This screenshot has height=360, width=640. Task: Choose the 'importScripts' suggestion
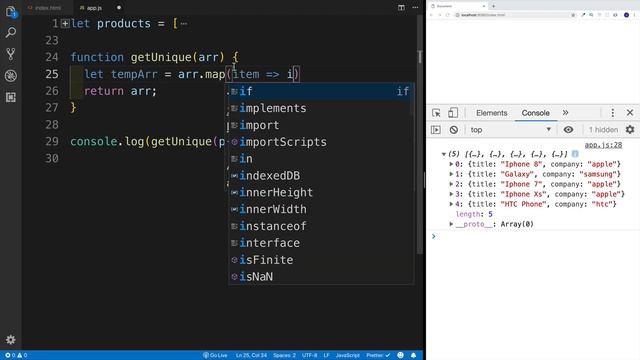click(x=321, y=142)
